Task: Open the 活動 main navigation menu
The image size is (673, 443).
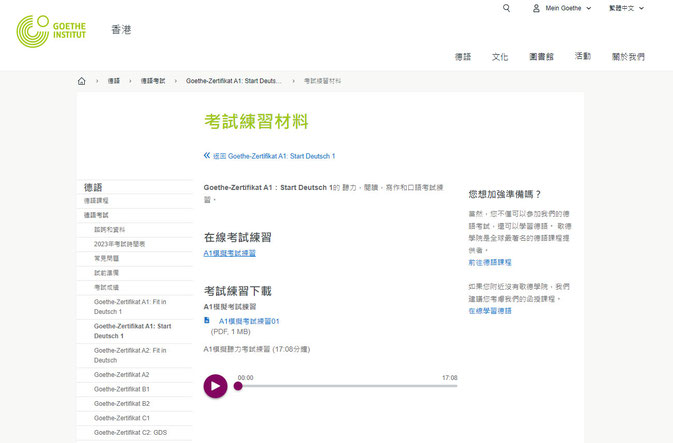Action: [x=582, y=56]
